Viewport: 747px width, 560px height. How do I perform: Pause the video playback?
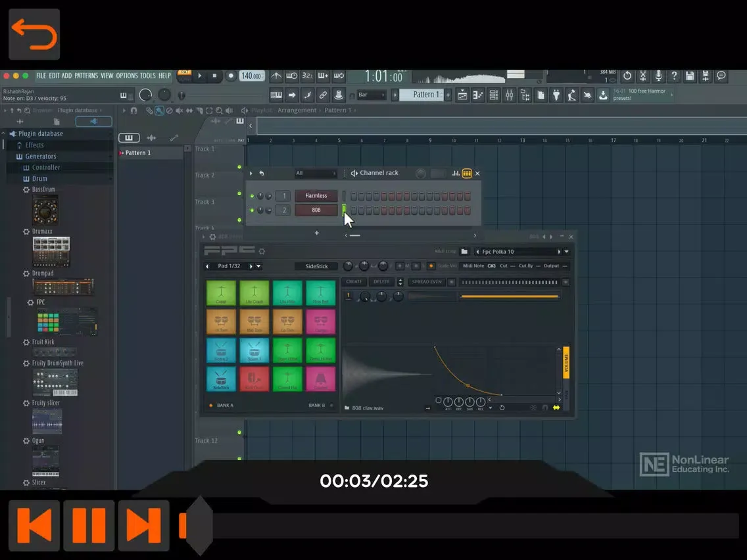pyautogui.click(x=89, y=525)
